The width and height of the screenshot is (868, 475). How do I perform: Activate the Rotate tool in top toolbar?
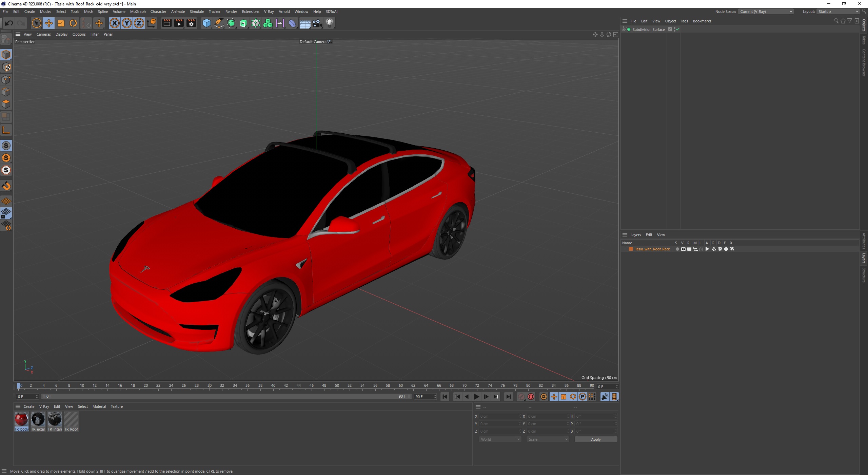tap(73, 23)
